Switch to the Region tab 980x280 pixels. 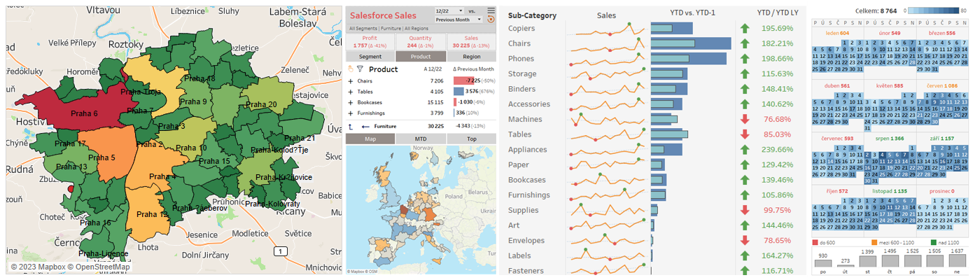(471, 57)
